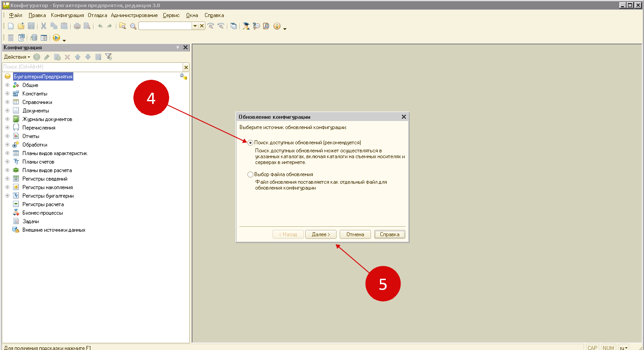Click the Save diskette toolbar icon

(x=31, y=26)
